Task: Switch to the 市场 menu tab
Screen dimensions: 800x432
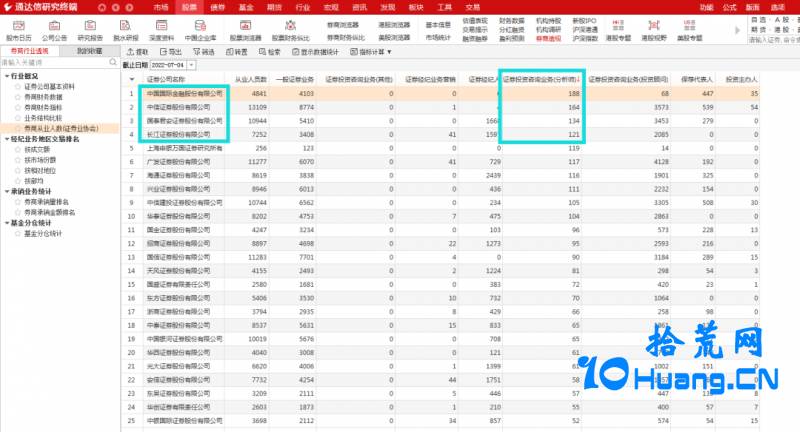Action: click(161, 7)
